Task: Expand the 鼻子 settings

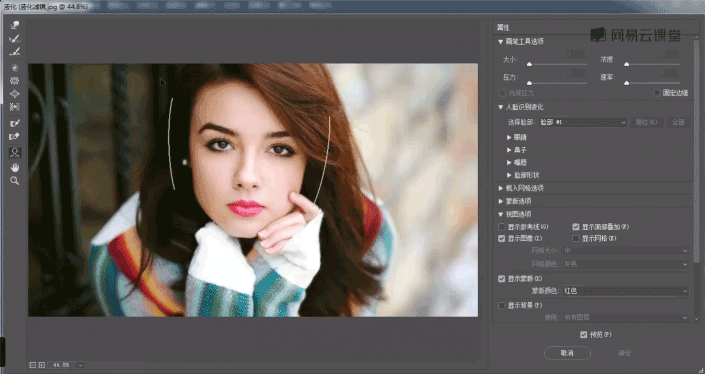Action: click(509, 150)
